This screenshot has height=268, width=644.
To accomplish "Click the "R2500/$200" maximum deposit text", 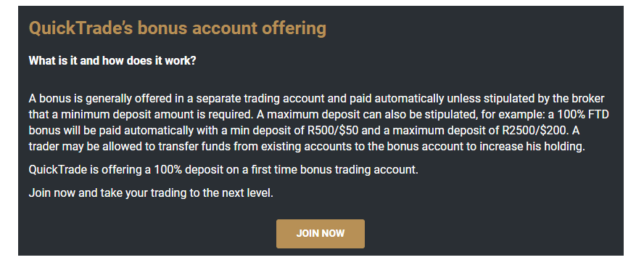I will coord(534,131).
